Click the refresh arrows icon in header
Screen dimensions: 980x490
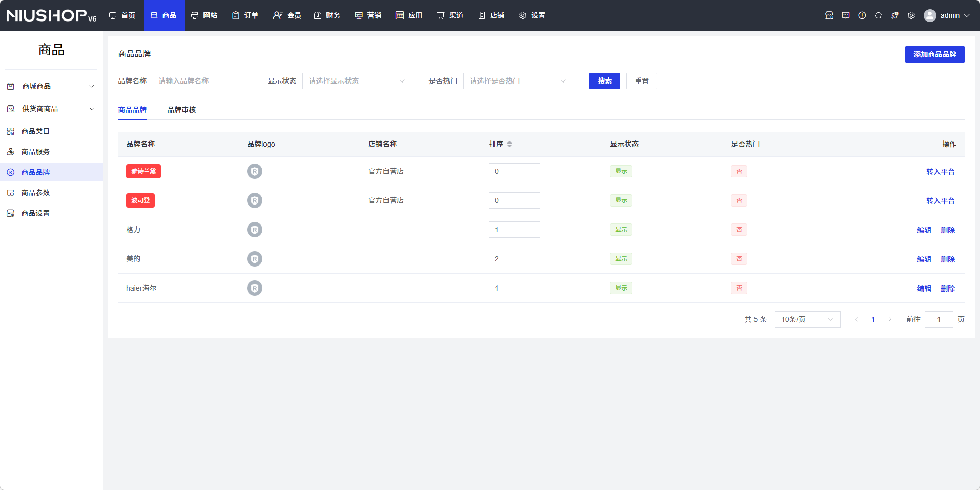click(878, 15)
